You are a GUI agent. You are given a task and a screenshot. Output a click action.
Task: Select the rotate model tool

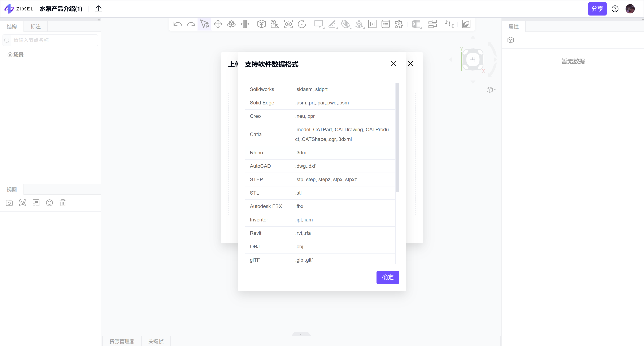tap(231, 24)
